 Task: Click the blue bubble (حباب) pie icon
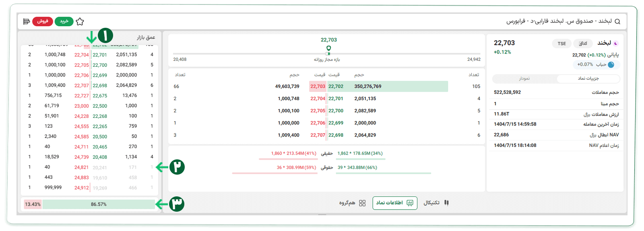click(611, 65)
